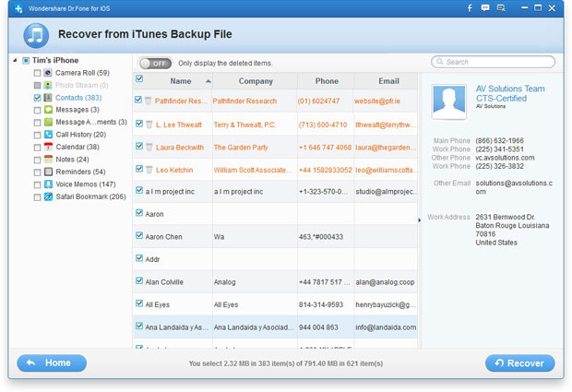Click the iTunes music note icon
This screenshot has height=392, width=572.
click(36, 35)
